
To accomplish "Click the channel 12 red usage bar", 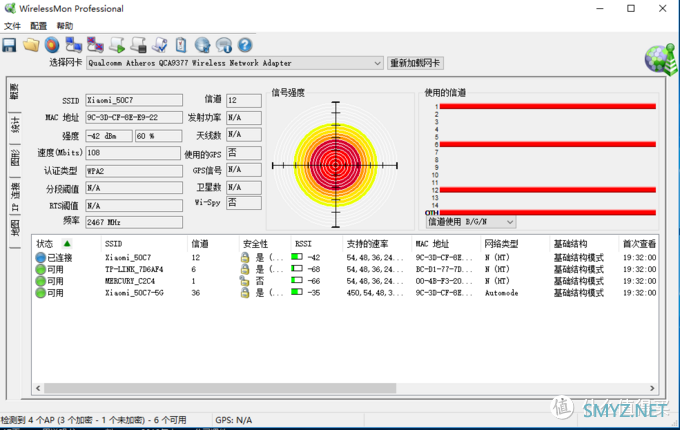I will (548, 190).
